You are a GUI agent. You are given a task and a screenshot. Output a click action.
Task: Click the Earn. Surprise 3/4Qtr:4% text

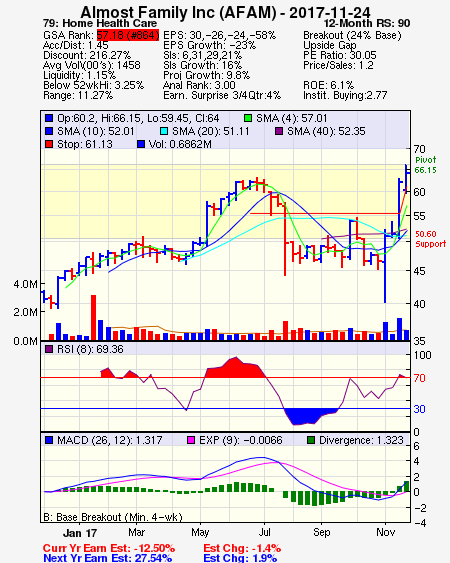[222, 96]
